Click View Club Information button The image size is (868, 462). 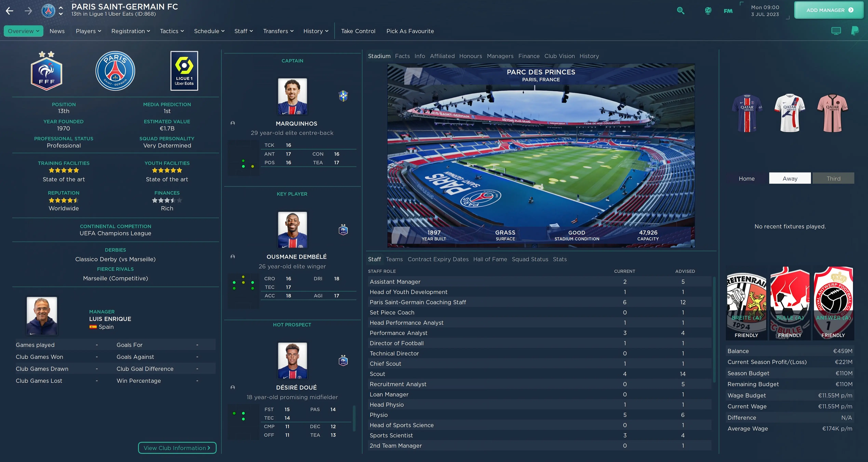[177, 448]
